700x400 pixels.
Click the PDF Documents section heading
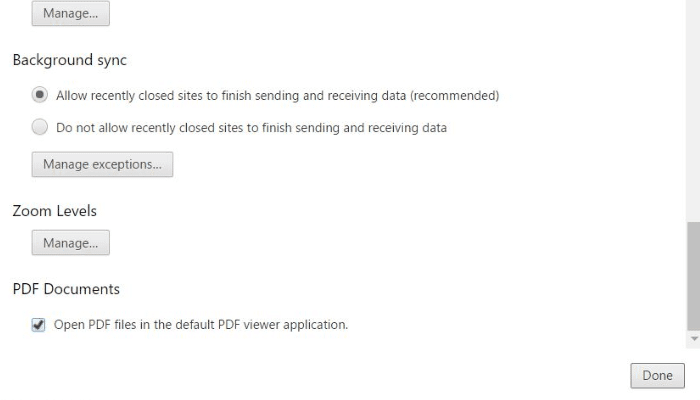(x=66, y=289)
